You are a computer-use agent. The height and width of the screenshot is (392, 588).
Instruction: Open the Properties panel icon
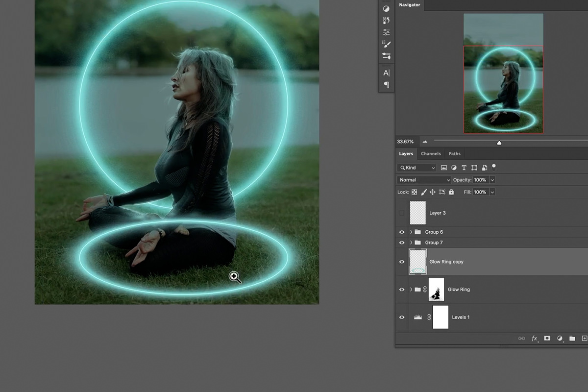coord(386,32)
